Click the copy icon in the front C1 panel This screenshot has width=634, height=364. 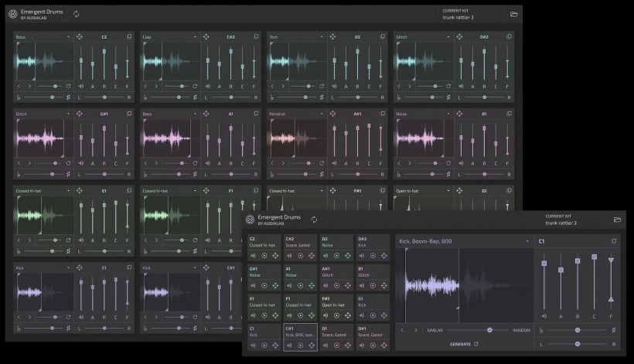point(615,241)
